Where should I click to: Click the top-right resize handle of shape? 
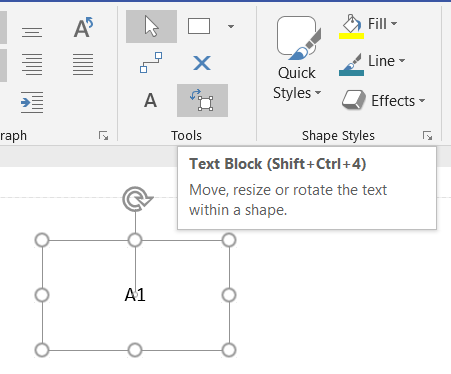point(229,240)
